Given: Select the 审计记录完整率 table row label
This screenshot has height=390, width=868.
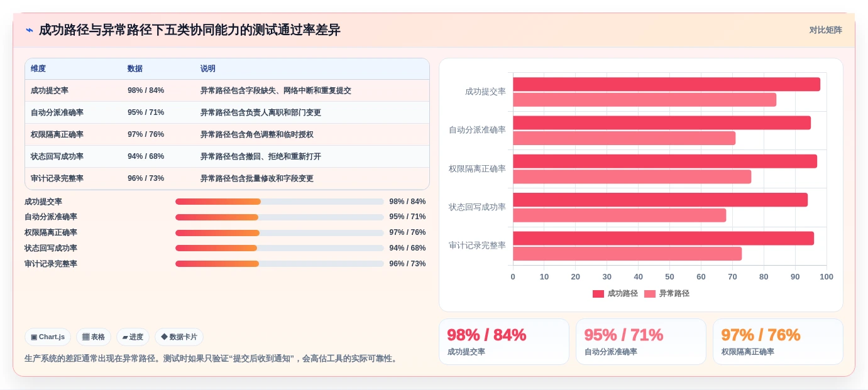Looking at the screenshot, I should 57,178.
